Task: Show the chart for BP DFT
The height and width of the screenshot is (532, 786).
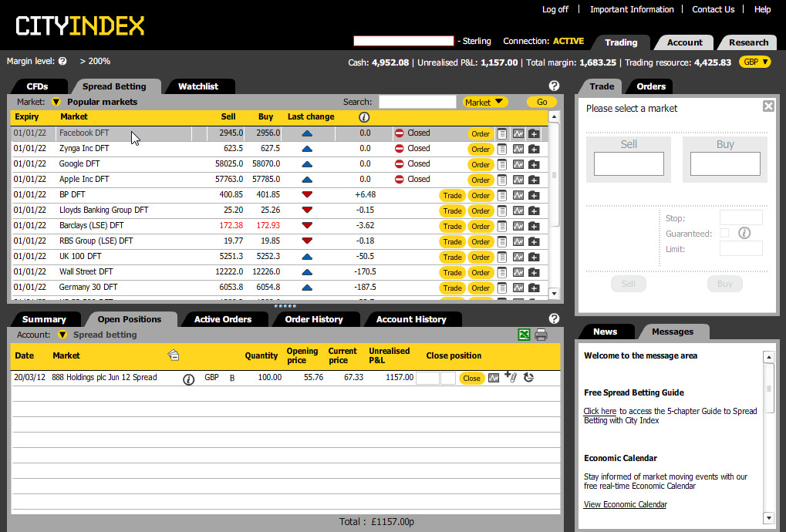Action: [518, 195]
